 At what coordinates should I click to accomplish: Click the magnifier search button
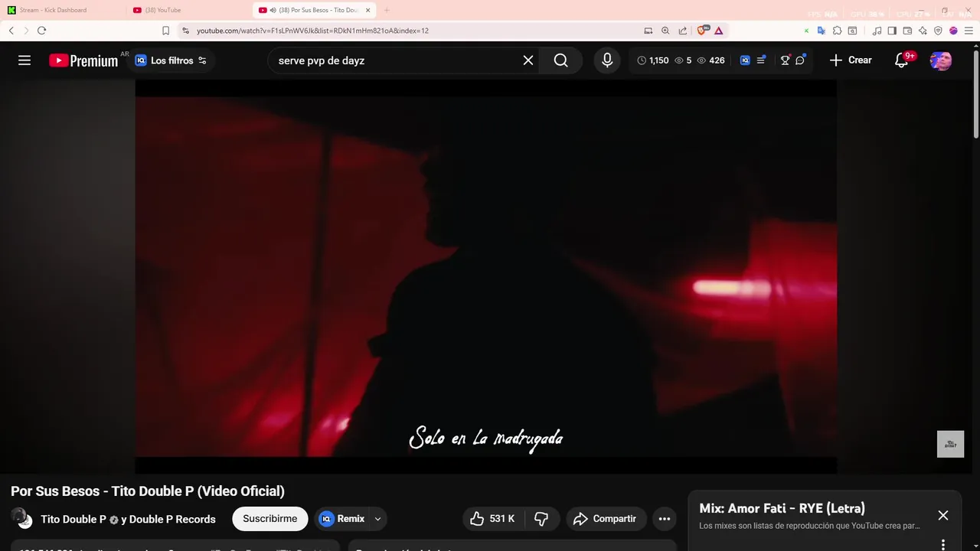(x=561, y=60)
